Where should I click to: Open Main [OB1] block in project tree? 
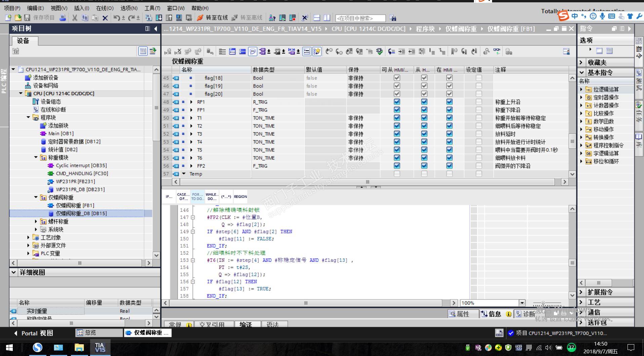pos(61,134)
